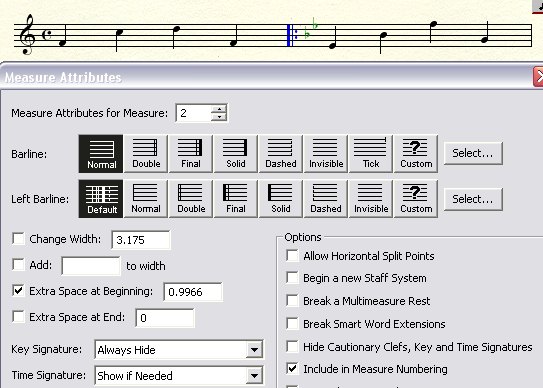Image resolution: width=543 pixels, height=388 pixels.
Task: Open the Key Signature dropdown
Action: 254,350
